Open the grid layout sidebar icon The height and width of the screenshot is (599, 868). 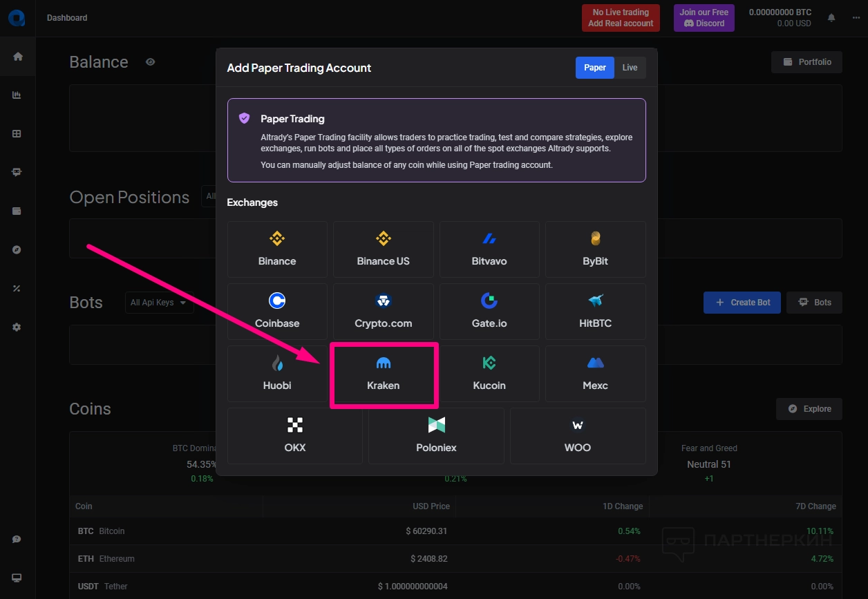(17, 134)
